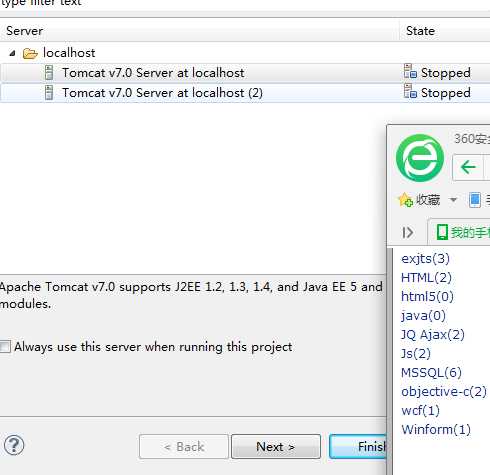Screen dimensions: 490x475
Task: Click the localhost folder icon
Action: pyautogui.click(x=30, y=53)
